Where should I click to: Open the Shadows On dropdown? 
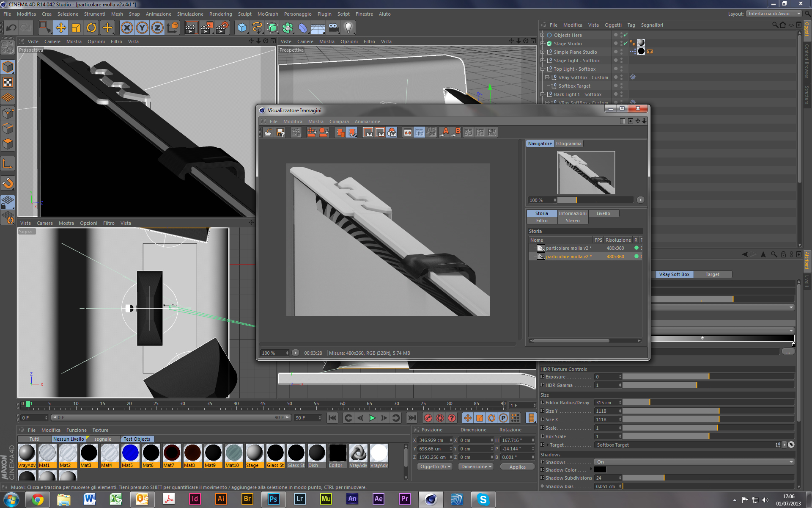(x=694, y=462)
